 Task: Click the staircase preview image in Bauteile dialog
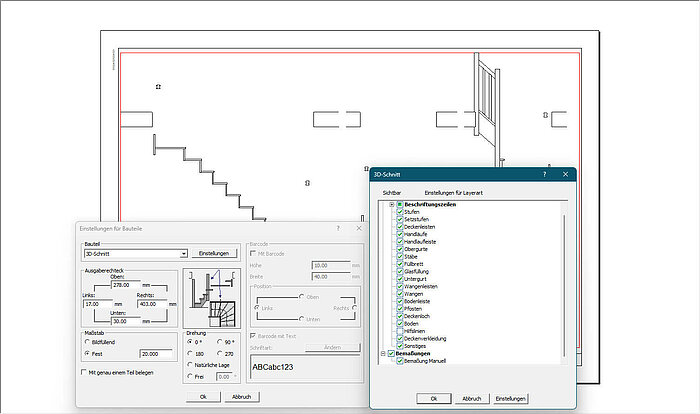212,299
